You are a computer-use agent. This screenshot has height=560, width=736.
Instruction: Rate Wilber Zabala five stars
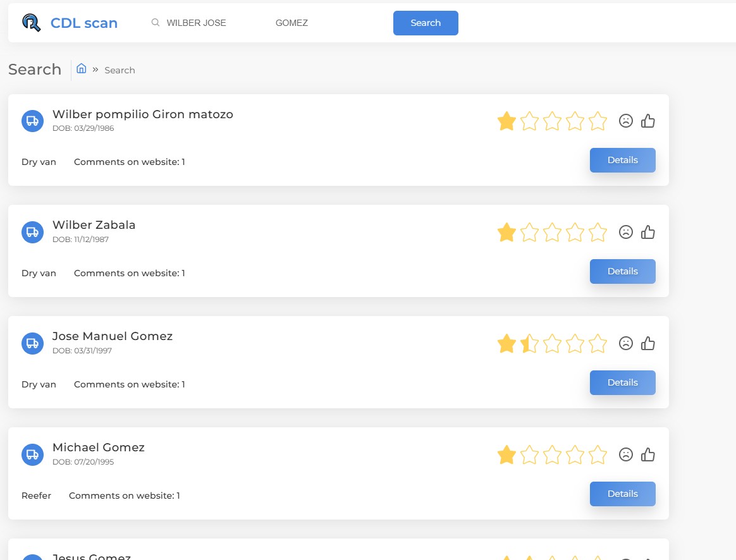click(x=598, y=233)
